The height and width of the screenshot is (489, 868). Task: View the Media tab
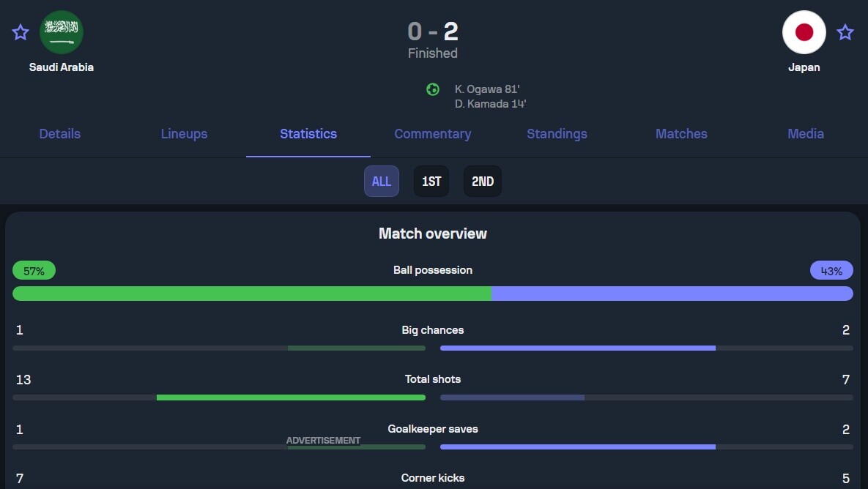(x=806, y=134)
